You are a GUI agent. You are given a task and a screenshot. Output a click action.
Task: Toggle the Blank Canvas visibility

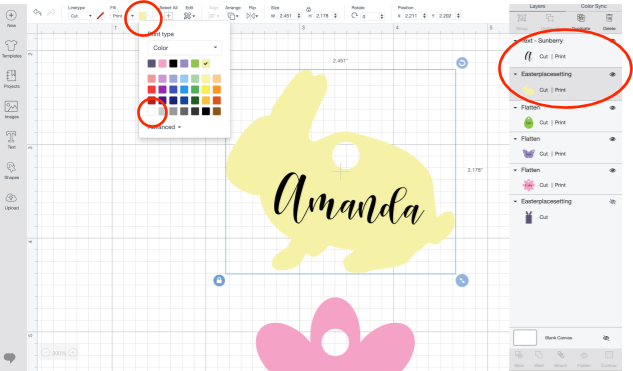coord(606,338)
